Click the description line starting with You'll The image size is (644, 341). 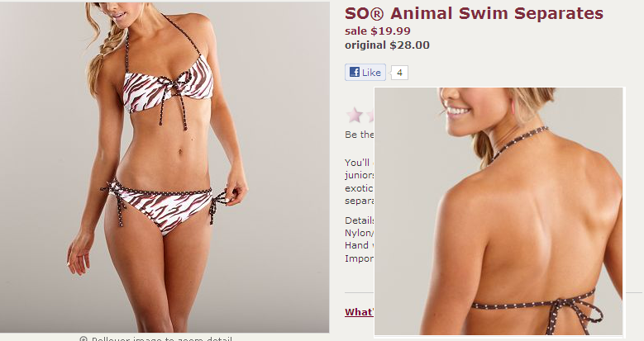point(360,163)
